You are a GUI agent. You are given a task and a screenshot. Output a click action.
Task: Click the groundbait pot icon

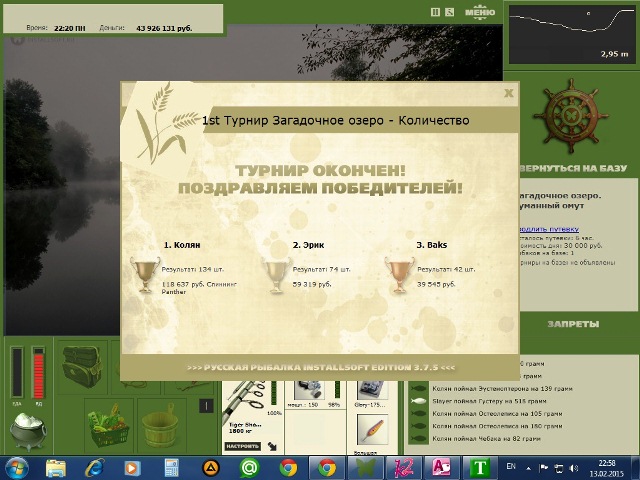tap(28, 431)
